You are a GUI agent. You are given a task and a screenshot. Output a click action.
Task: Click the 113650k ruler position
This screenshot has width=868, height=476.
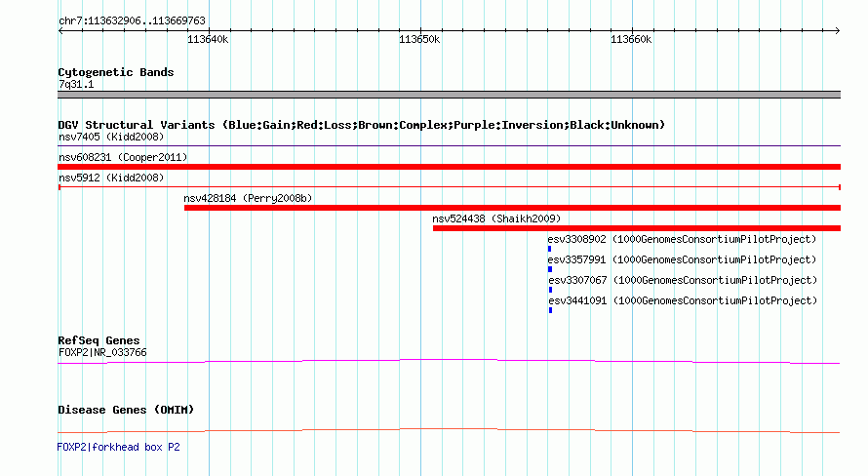[419, 39]
